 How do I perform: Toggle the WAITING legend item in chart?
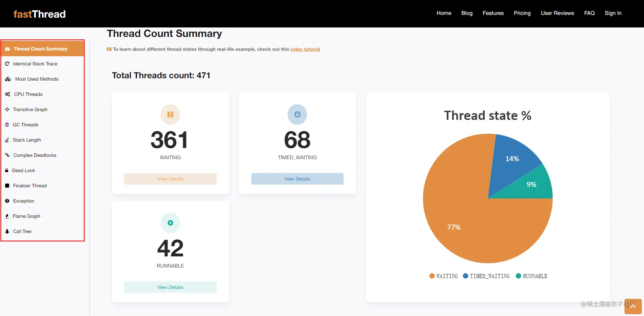pos(444,276)
